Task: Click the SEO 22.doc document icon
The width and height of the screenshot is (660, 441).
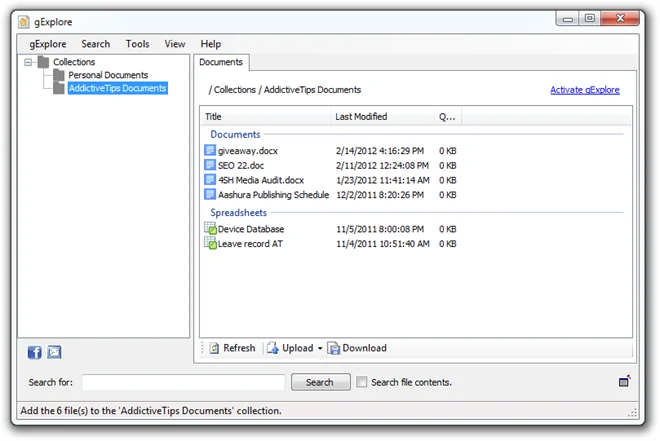Action: click(x=210, y=165)
